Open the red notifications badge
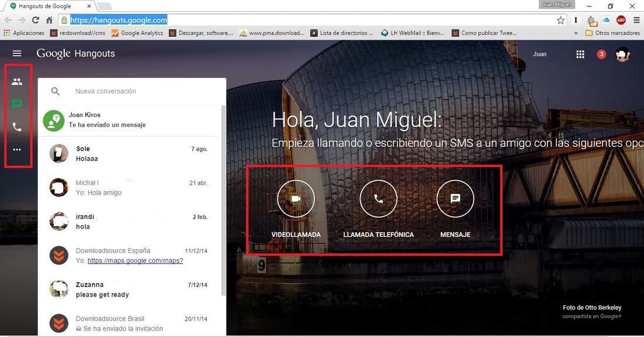 click(x=601, y=55)
